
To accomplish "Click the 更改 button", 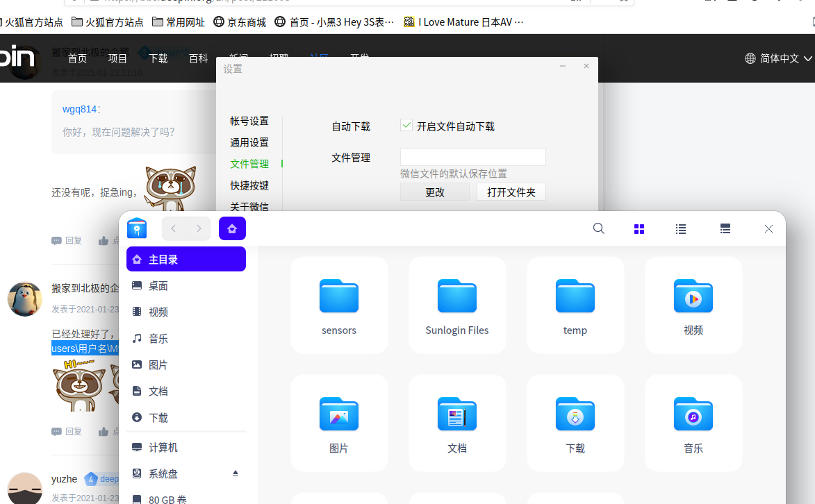I will (435, 192).
